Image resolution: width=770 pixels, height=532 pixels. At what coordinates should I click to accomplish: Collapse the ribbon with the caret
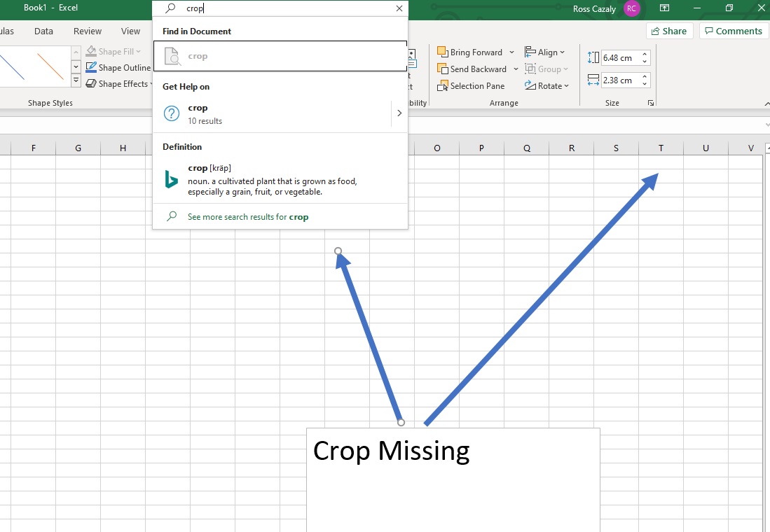[766, 104]
